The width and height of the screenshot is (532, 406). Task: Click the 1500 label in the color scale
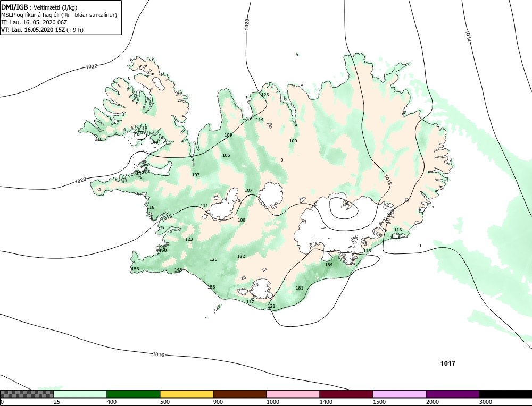(379, 402)
